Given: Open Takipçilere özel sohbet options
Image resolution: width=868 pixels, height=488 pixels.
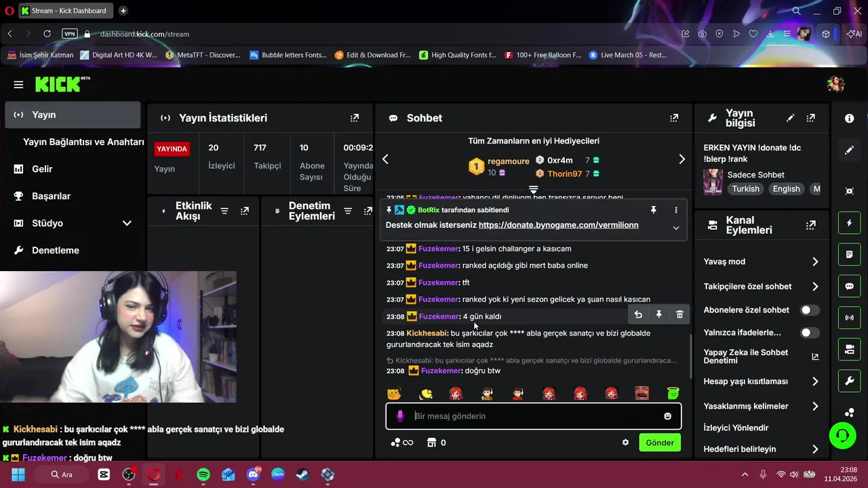Looking at the screenshot, I should click(761, 286).
